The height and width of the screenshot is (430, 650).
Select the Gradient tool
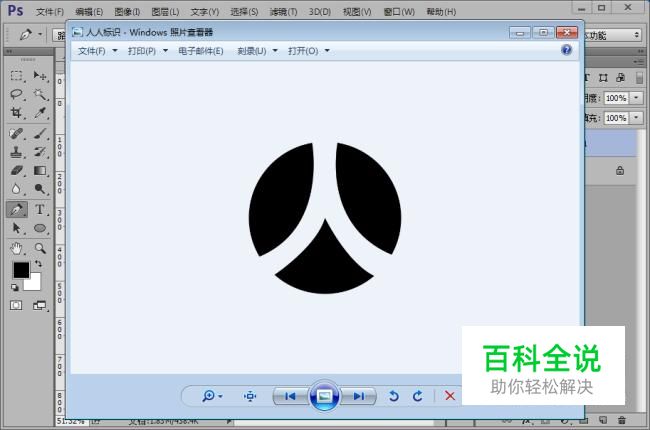(x=40, y=170)
